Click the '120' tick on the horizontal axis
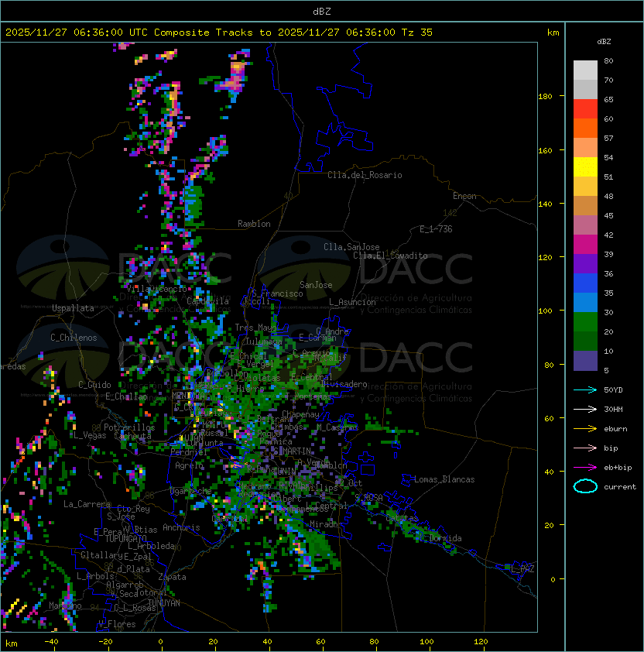 481,642
